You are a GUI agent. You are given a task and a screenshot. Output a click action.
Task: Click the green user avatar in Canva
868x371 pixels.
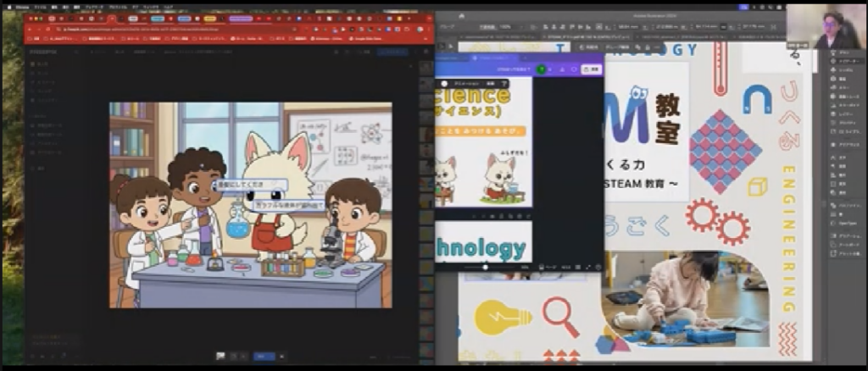pos(542,69)
